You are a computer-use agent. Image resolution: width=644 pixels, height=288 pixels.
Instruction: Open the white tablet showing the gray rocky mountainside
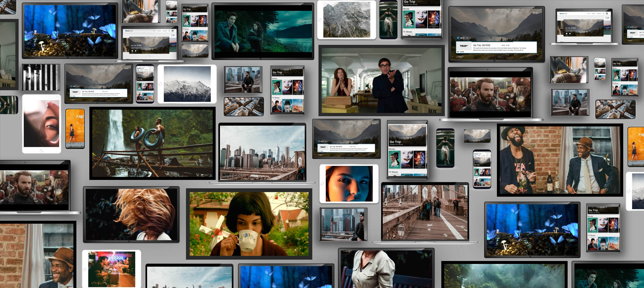tap(347, 20)
